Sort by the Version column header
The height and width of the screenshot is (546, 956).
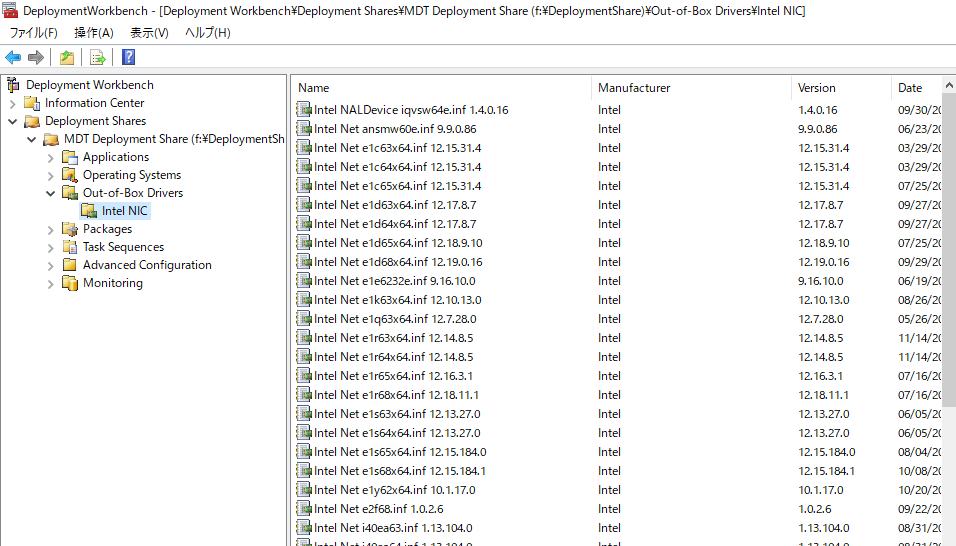[841, 88]
